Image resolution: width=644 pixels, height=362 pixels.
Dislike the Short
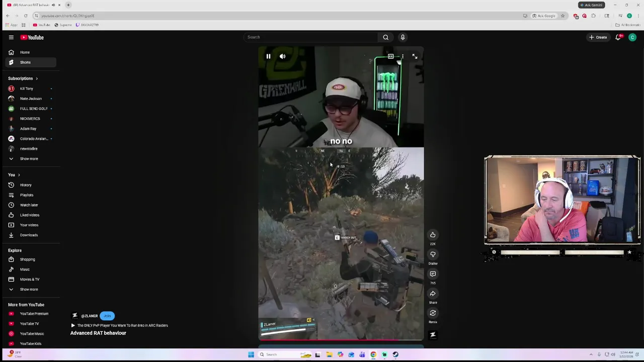click(433, 254)
